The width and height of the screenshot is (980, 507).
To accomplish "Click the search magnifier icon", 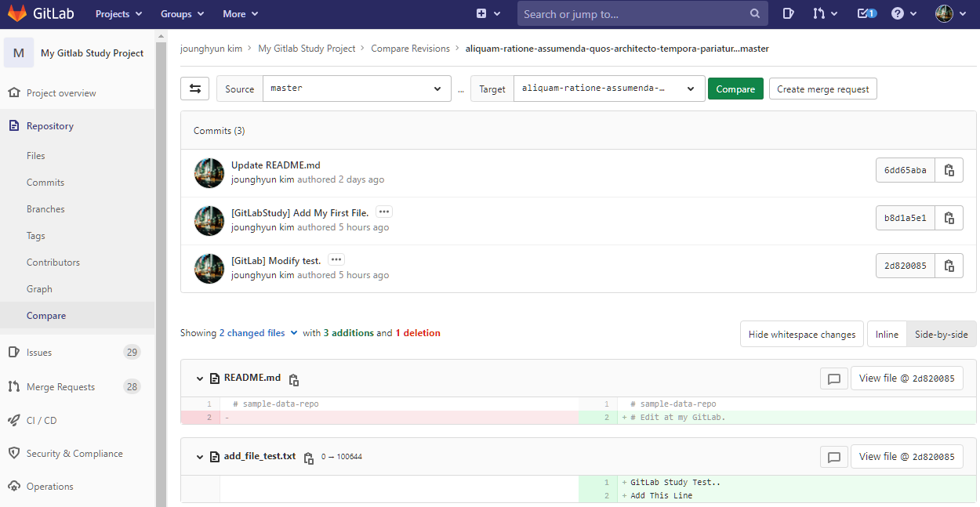I will [754, 13].
